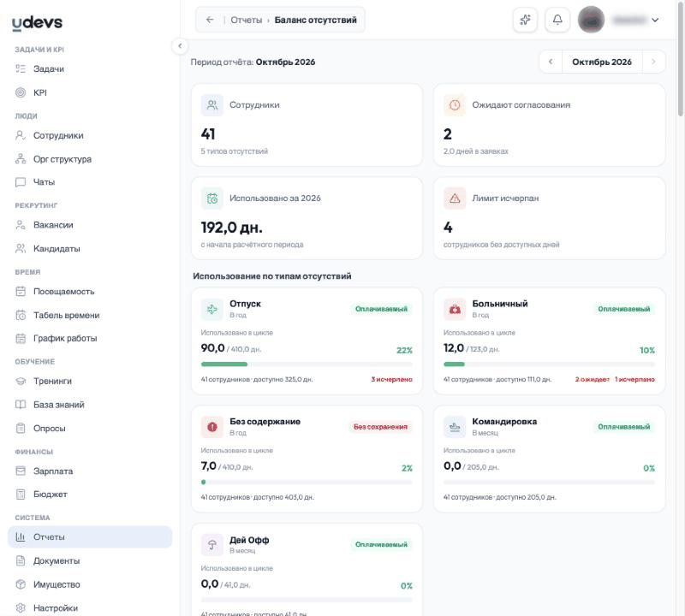
Task: Click the Отчеты breadcrumb link
Action: click(246, 20)
